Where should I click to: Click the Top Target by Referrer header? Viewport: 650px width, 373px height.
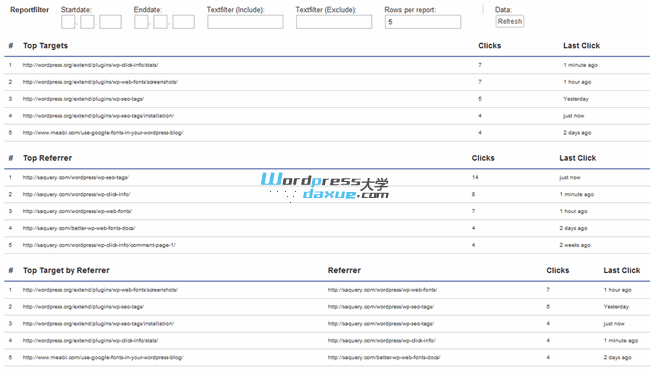[66, 270]
